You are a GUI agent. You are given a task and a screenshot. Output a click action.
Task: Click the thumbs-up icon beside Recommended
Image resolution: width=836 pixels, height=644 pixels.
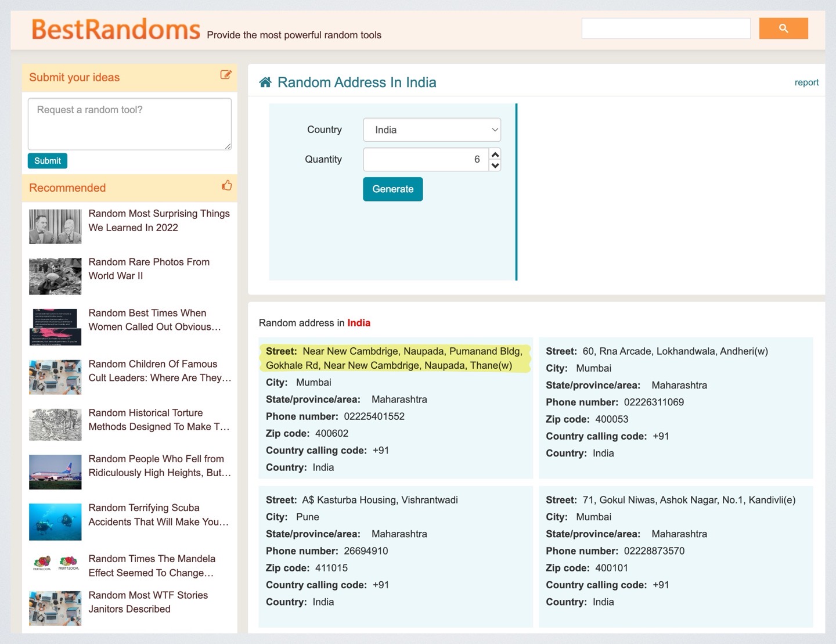click(x=226, y=185)
